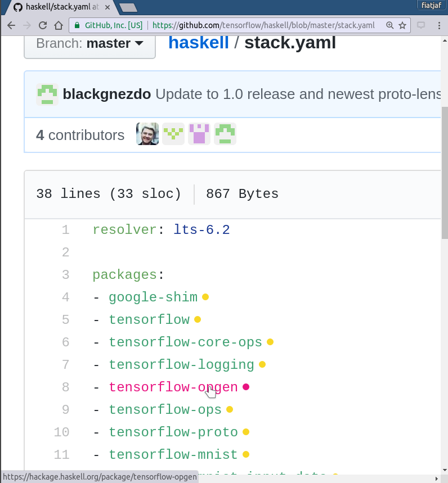This screenshot has height=483, width=448.
Task: Open a new browser tab
Action: click(x=128, y=7)
